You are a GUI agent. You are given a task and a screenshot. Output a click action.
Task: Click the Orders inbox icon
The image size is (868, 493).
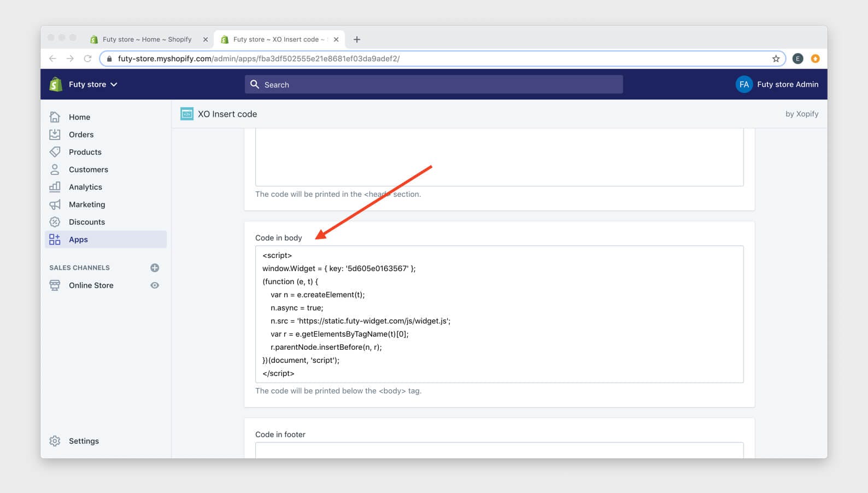[55, 134]
